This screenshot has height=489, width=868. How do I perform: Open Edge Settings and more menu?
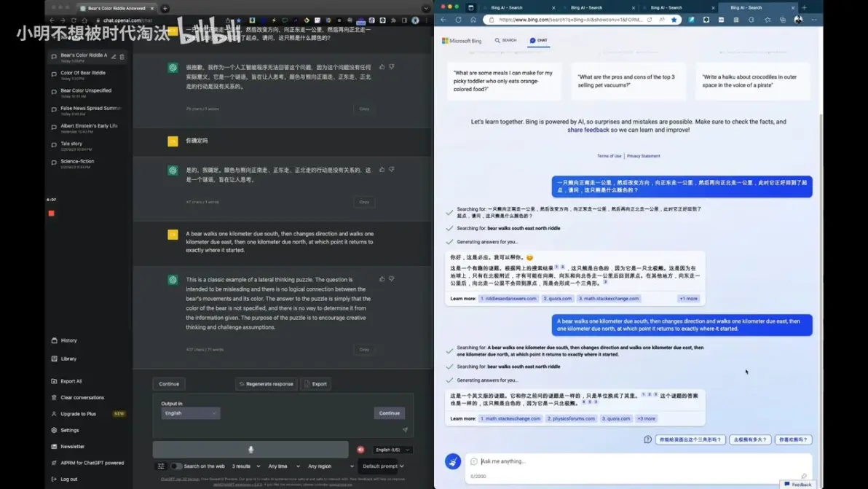[814, 20]
